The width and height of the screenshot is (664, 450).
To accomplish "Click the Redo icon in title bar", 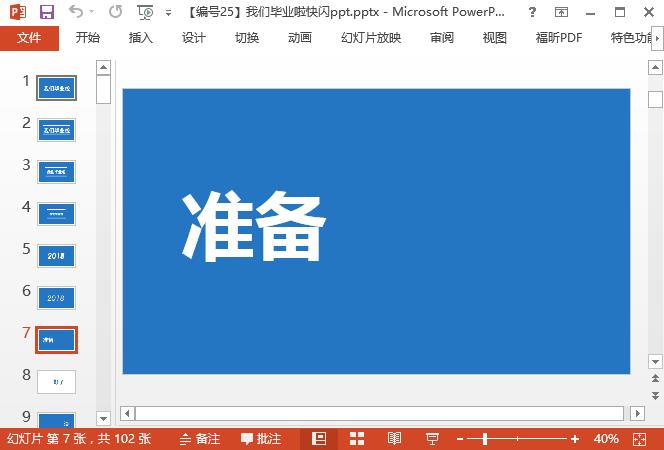I will [x=115, y=12].
